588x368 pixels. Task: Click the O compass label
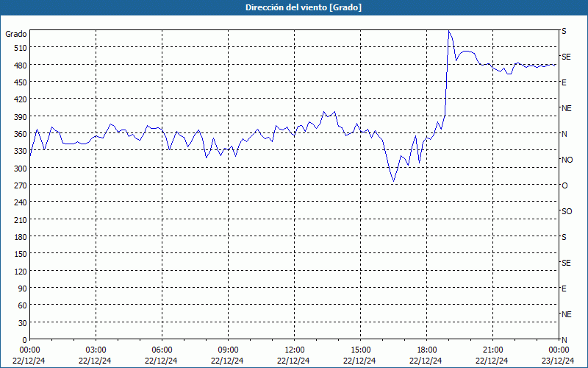tap(564, 185)
